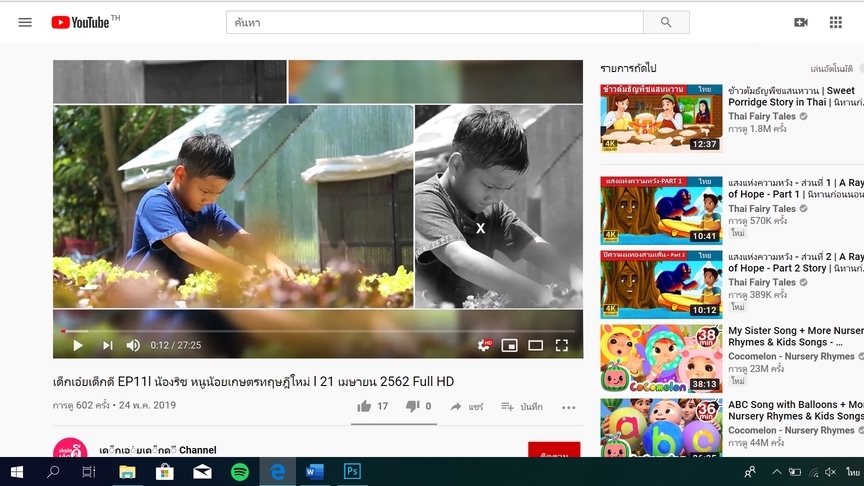Save the video via บันทึก
Image resolution: width=864 pixels, height=486 pixels.
pos(522,407)
